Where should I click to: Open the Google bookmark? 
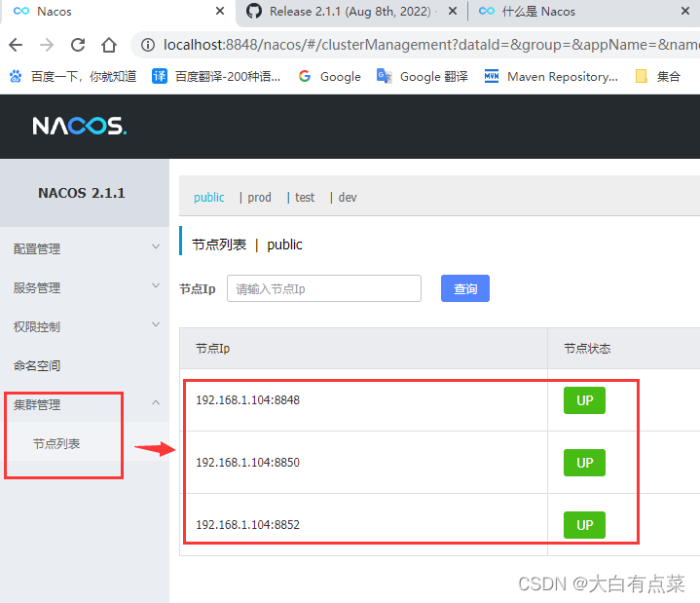coord(329,76)
